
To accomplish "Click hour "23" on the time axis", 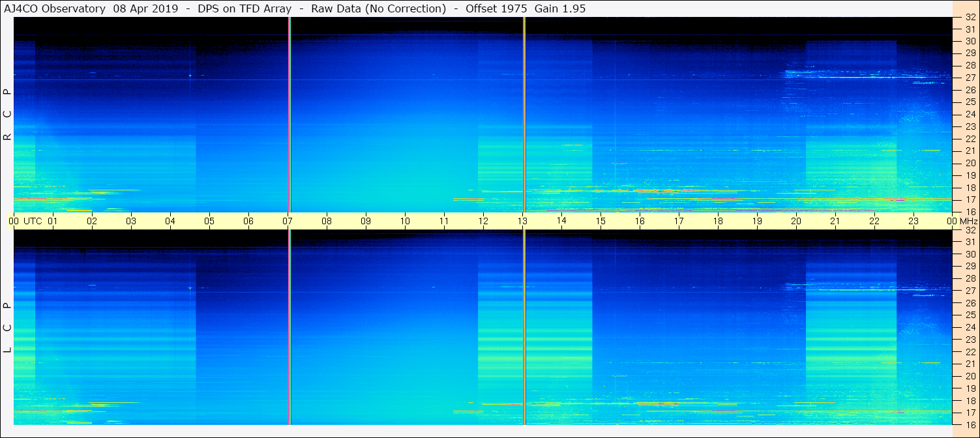I will click(x=913, y=221).
